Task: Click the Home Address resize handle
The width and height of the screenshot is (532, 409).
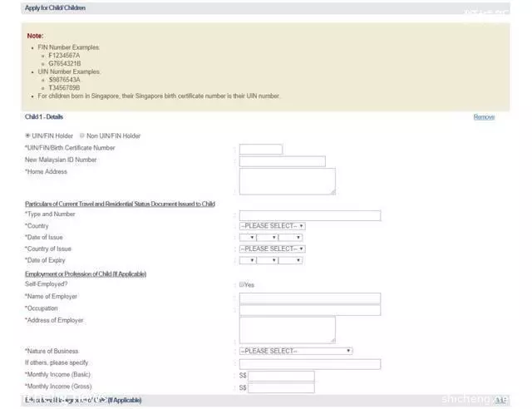Action: point(332,192)
